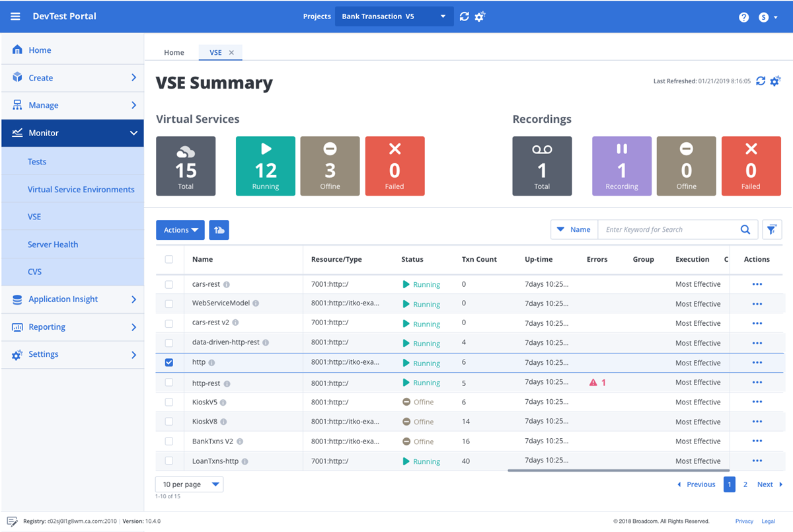Close the VSE tab
The height and width of the screenshot is (532, 793).
(x=231, y=53)
